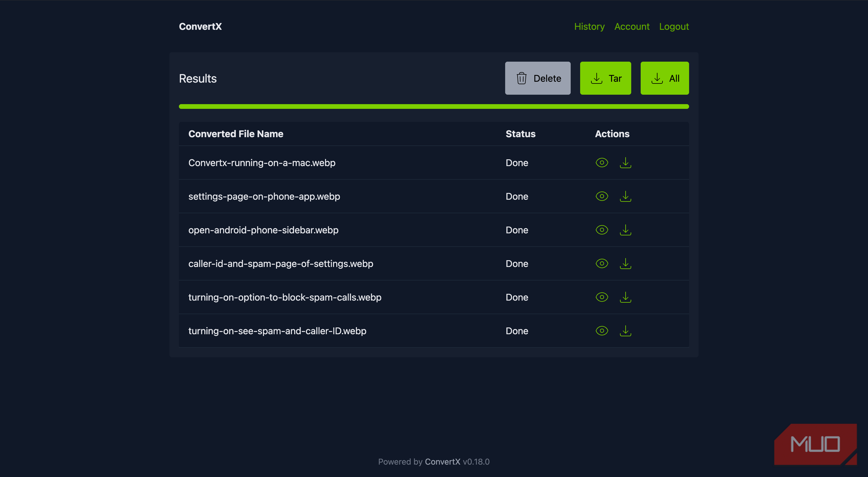View caller-id-and-spam-page-of-settings.webp eye icon

[602, 264]
